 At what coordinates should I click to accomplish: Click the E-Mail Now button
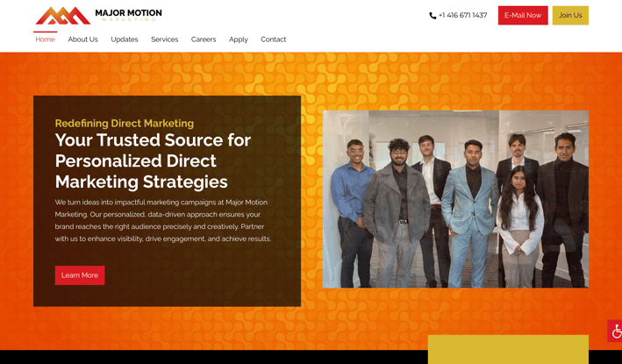click(523, 16)
